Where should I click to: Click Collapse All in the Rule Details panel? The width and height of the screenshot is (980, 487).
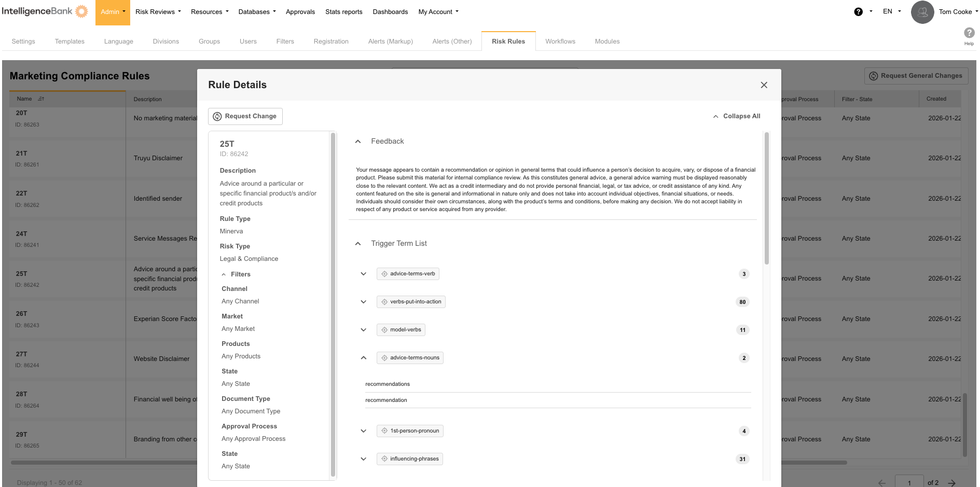[737, 116]
